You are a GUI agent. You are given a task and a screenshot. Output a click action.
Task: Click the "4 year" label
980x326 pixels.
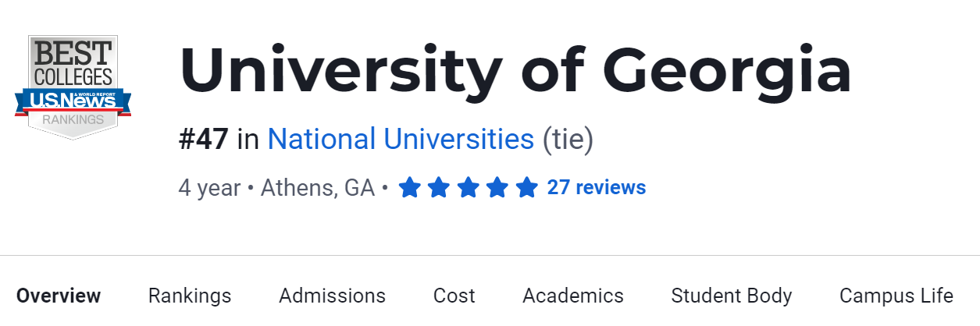click(x=209, y=188)
